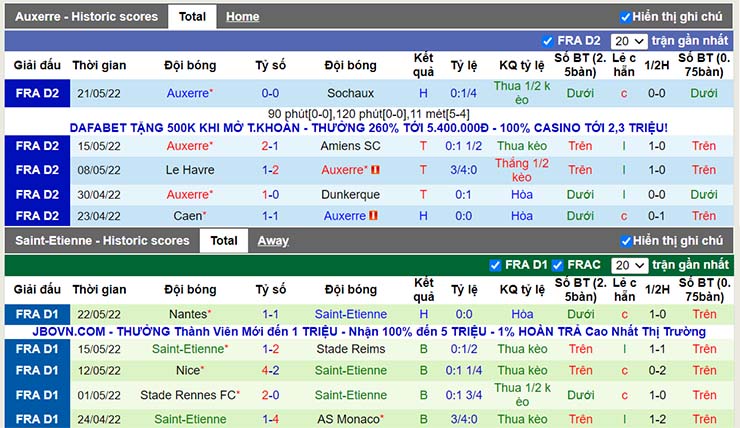Click 'Saint-Etienne - Historic scores' heading
Screen dimensions: 740x428
tap(102, 241)
